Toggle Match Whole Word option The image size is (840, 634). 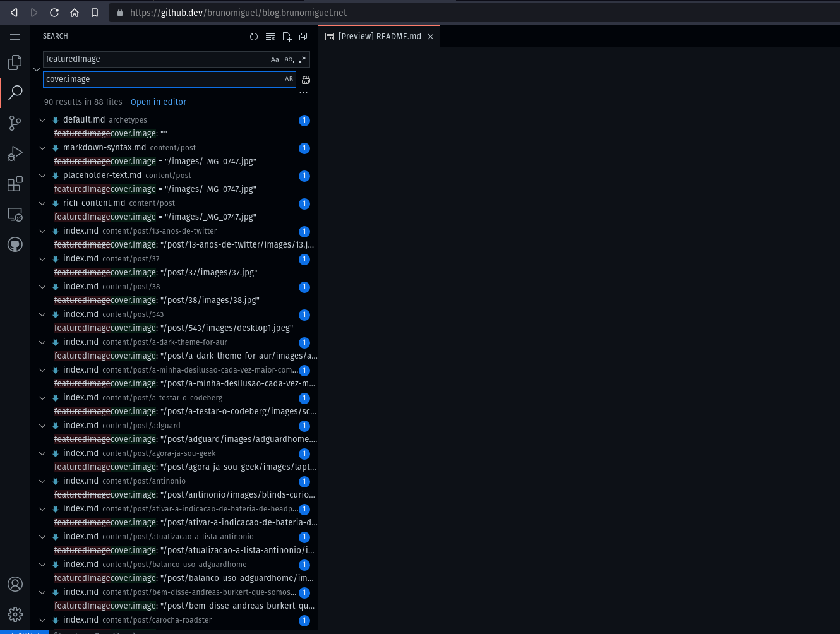point(289,59)
